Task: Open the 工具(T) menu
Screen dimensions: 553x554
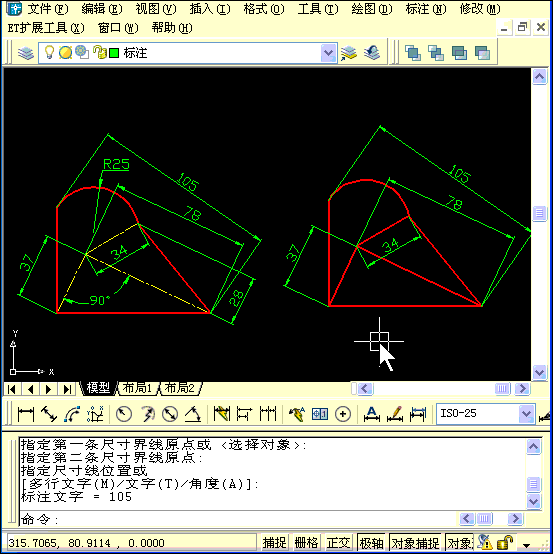Action: tap(318, 9)
